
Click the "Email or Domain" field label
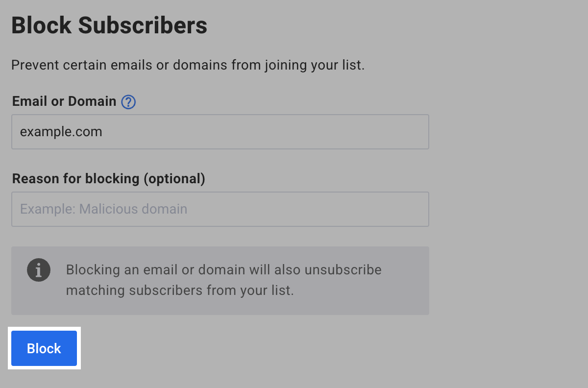[64, 101]
